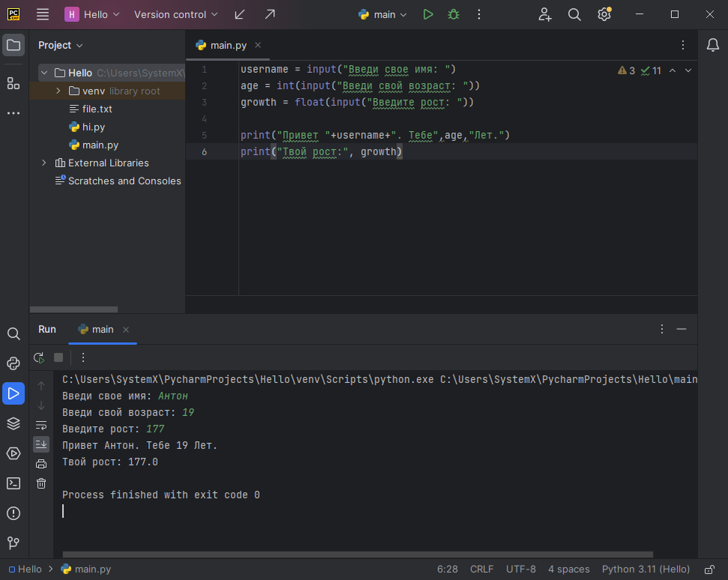Open the main hamburger menu
This screenshot has height=580, width=728.
pos(43,14)
